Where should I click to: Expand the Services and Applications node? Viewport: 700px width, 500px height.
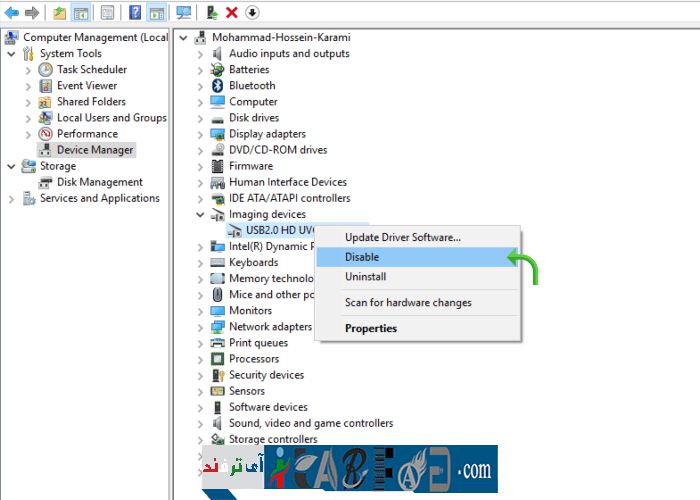(x=12, y=198)
